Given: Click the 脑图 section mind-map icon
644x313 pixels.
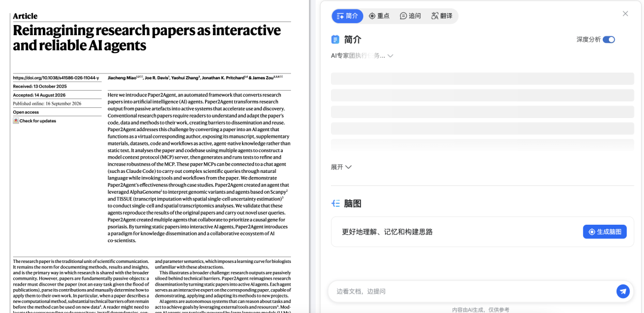Looking at the screenshot, I should click(335, 203).
